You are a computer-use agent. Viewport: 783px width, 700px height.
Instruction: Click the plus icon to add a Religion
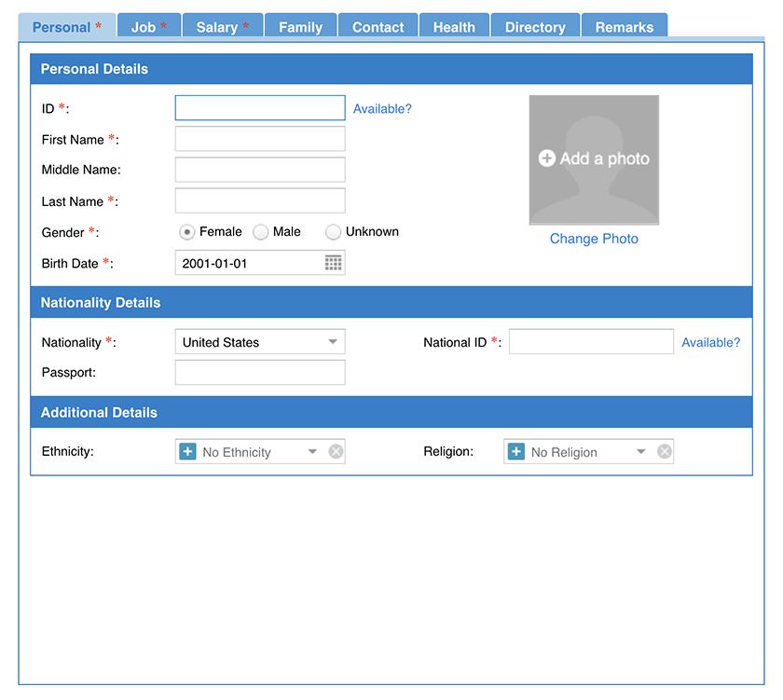(516, 451)
